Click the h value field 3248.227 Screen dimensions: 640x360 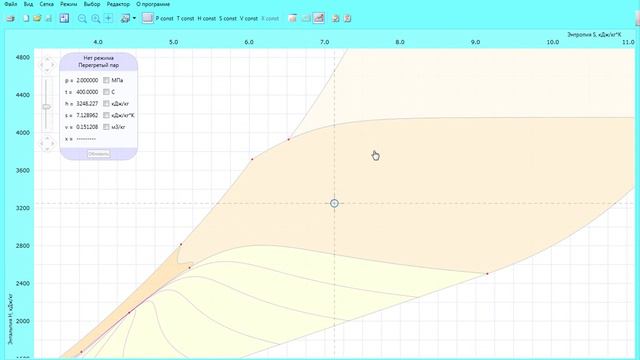(87, 104)
